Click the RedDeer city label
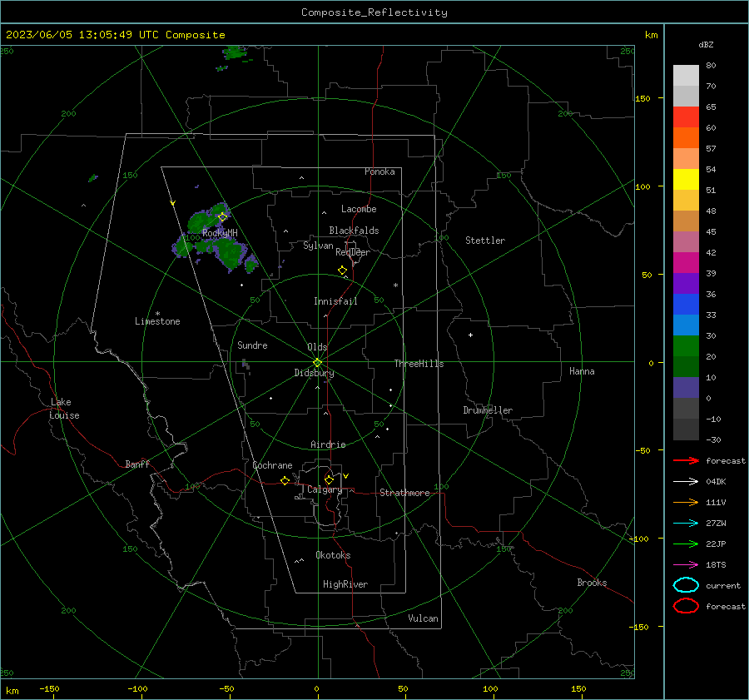The image size is (749, 700). tap(353, 252)
